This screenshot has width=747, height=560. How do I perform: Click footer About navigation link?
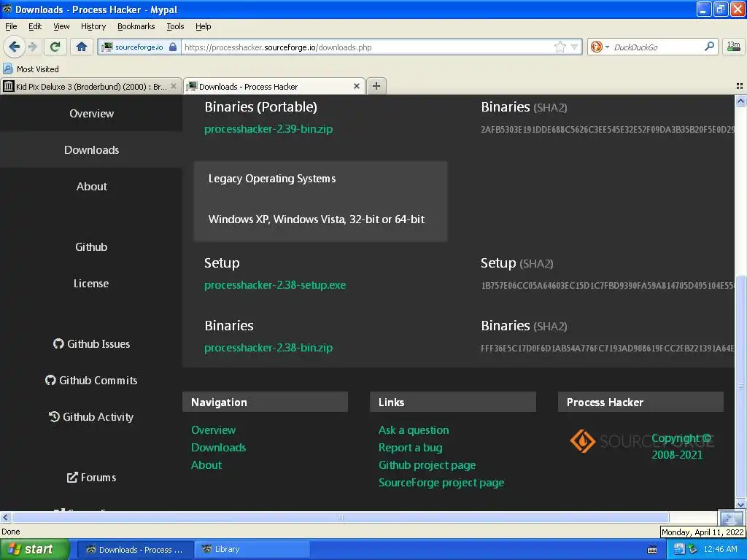pyautogui.click(x=206, y=465)
